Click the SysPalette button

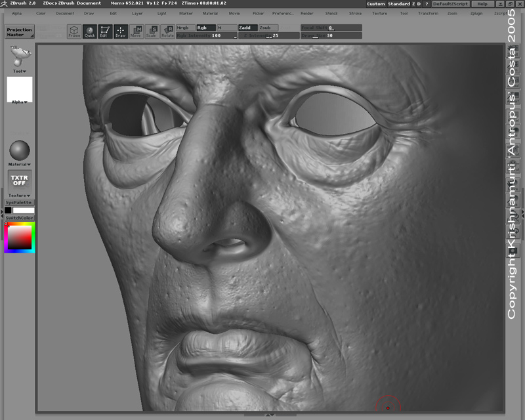pos(19,203)
